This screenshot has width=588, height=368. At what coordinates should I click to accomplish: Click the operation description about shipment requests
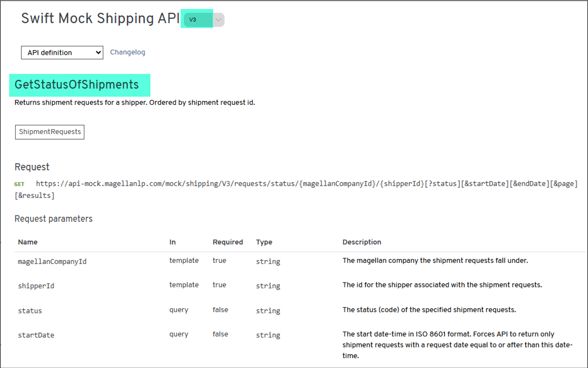point(134,103)
